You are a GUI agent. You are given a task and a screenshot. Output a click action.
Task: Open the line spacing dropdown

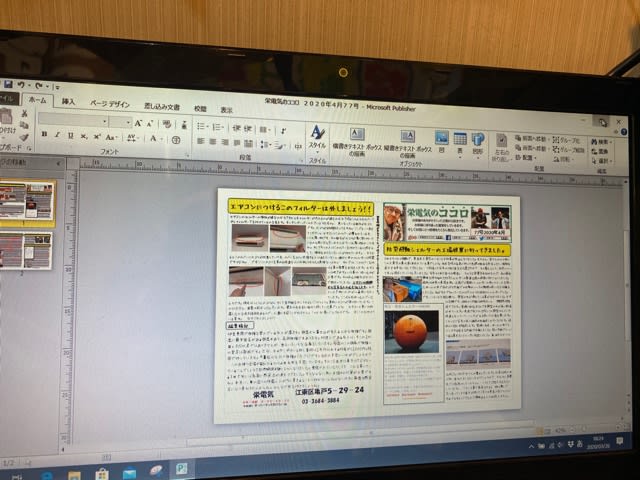[x=266, y=144]
